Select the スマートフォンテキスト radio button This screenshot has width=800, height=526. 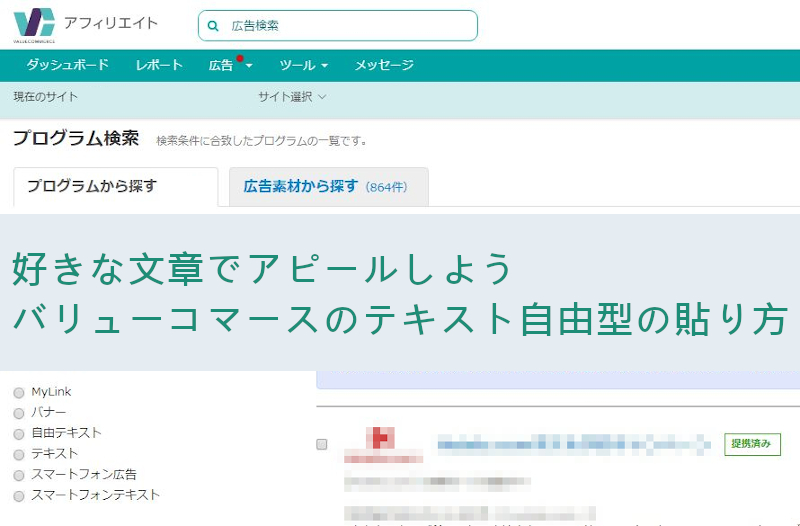click(x=19, y=496)
